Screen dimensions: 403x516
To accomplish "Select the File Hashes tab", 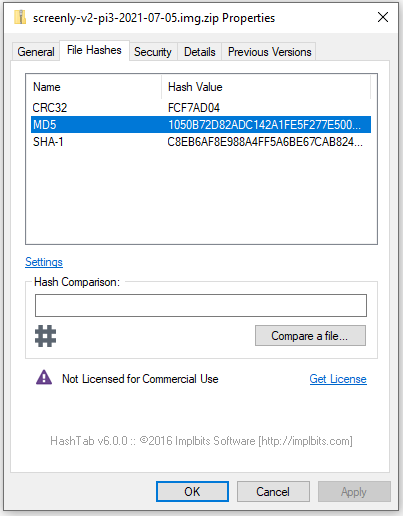I will coord(94,50).
